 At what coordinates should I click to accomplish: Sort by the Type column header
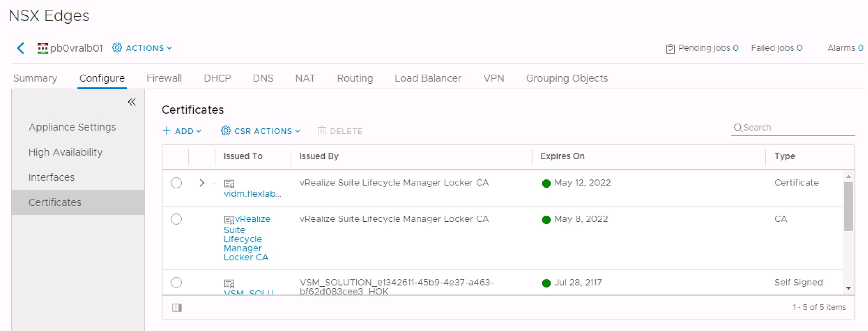click(785, 156)
